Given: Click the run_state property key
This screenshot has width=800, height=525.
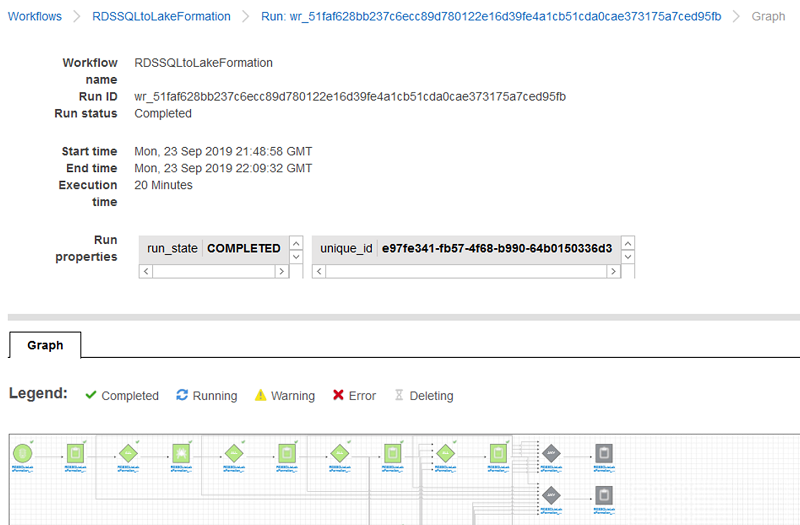Looking at the screenshot, I should [172, 248].
